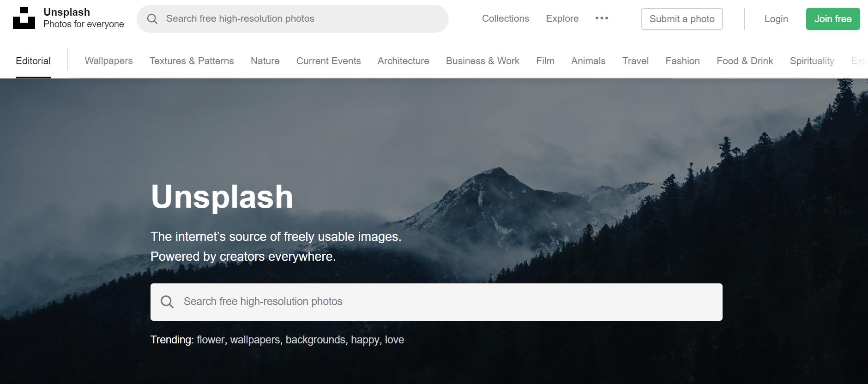868x384 pixels.
Task: Open the Food & Drink category
Action: 745,61
